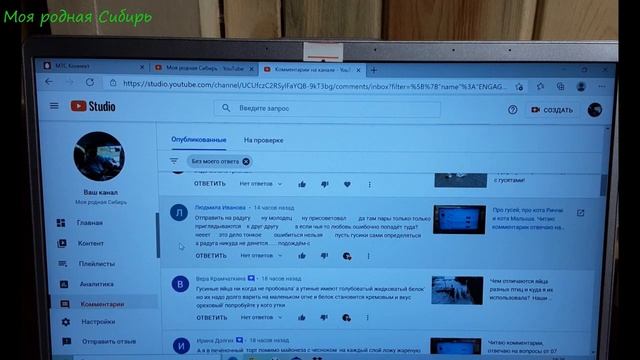Go back in the browser
Viewport: 640px width, 360px height.
[49, 82]
